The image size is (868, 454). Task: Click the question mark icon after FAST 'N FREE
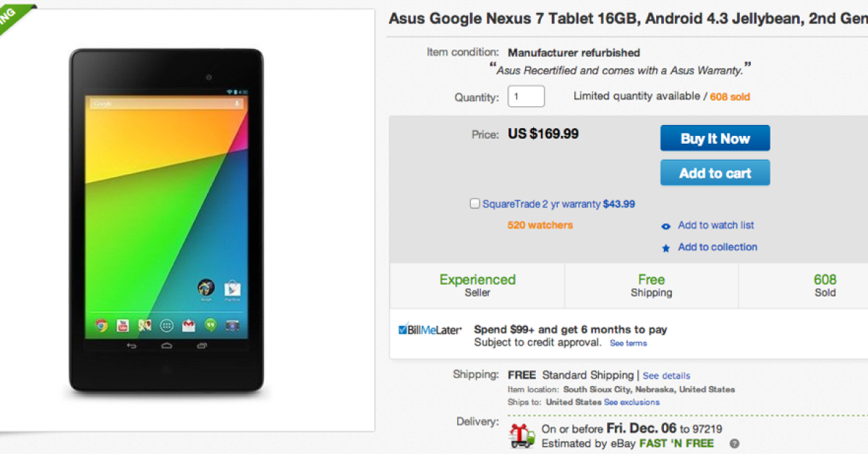point(734,444)
